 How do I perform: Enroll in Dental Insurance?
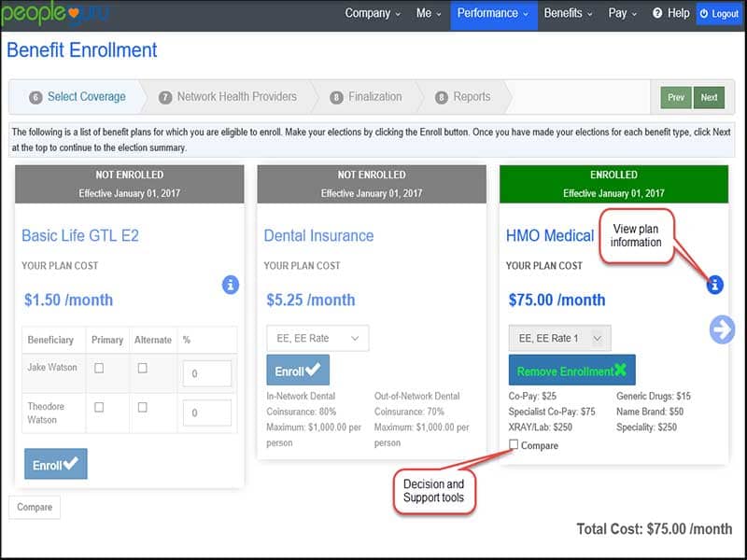(298, 371)
